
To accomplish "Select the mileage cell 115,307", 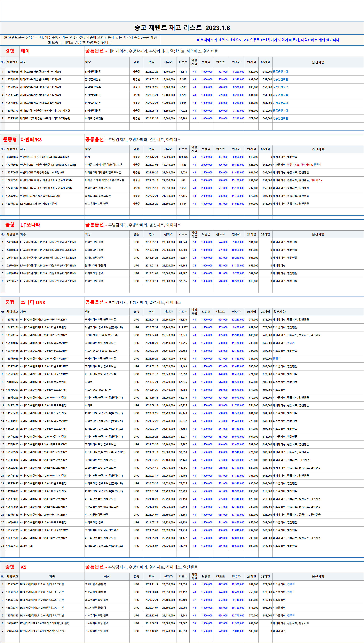I will [183, 328].
